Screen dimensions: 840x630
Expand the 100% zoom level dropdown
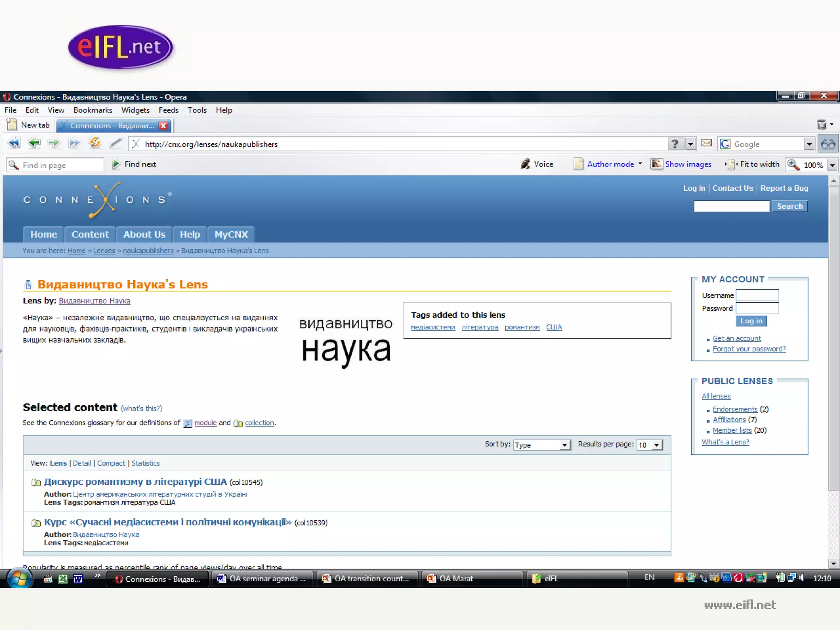click(832, 165)
